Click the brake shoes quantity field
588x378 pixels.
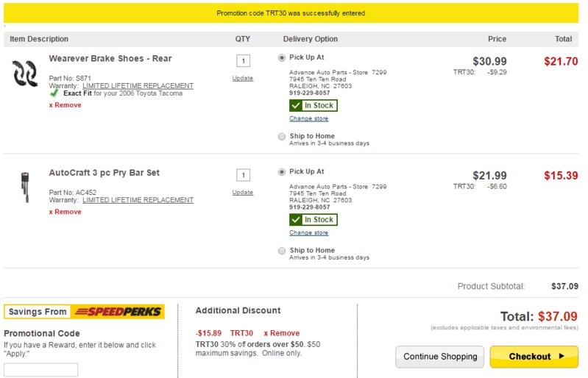pyautogui.click(x=243, y=61)
